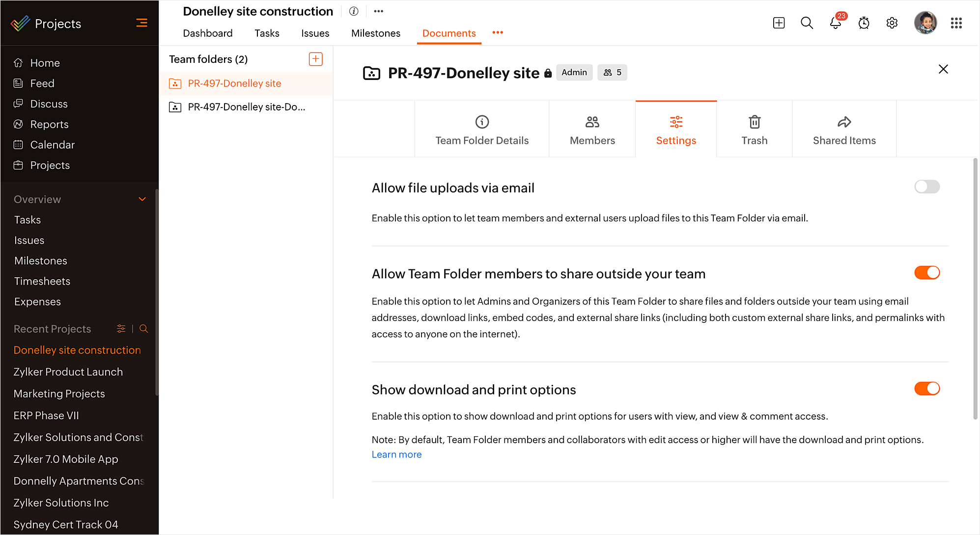Collapse sidebar with hamburger menu icon
This screenshot has height=535, width=980.
point(141,23)
